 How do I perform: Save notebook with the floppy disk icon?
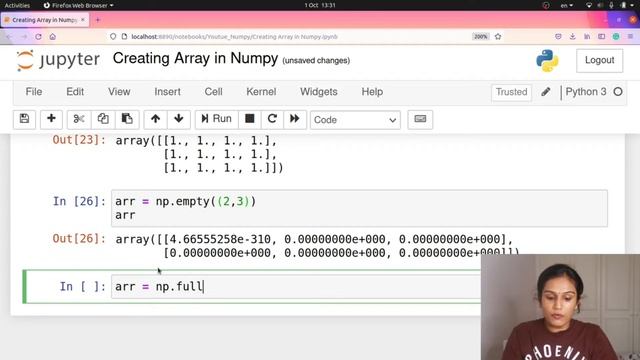pos(24,119)
